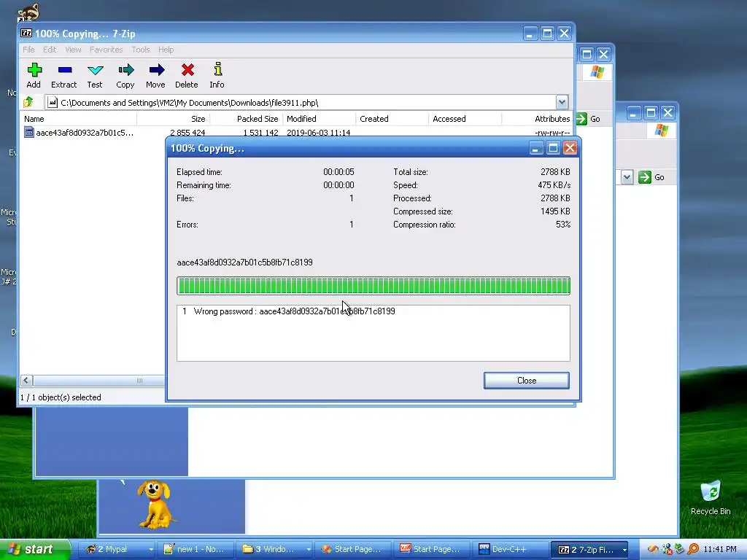Click the 11:41 PM clock
This screenshot has width=747, height=560.
point(720,549)
